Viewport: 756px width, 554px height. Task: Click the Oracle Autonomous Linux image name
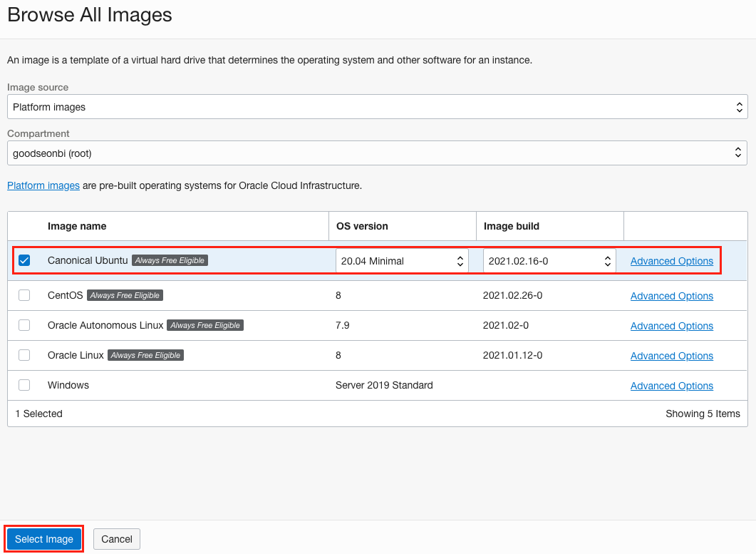105,325
